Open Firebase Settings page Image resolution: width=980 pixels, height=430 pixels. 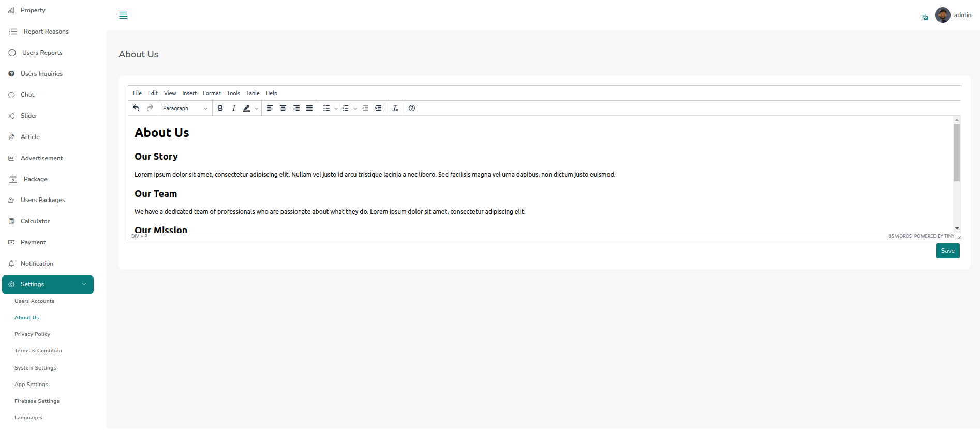37,401
